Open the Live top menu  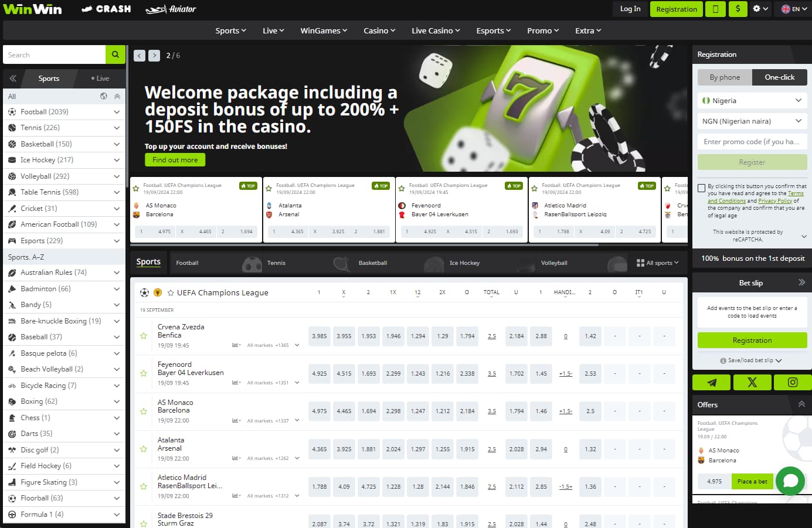click(273, 30)
